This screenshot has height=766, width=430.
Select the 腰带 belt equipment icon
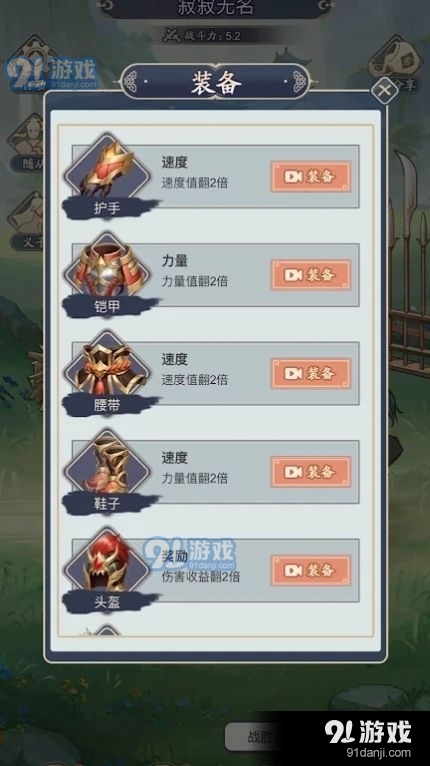pos(107,366)
